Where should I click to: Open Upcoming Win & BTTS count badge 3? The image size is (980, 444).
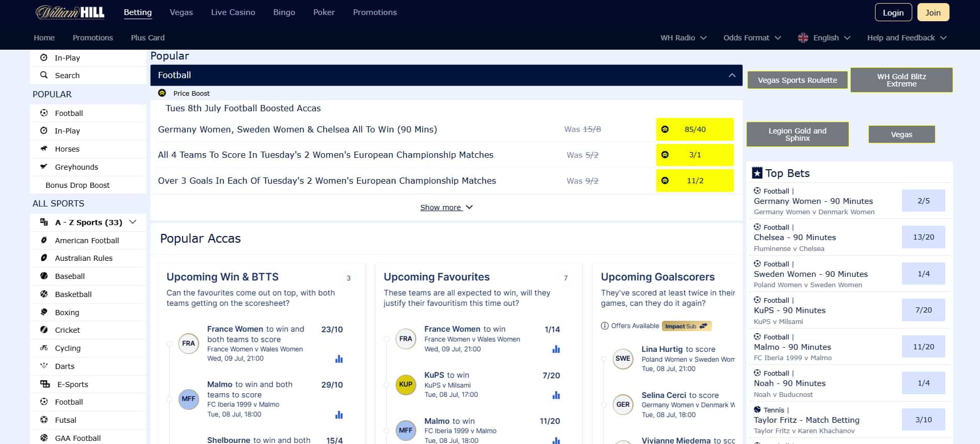pyautogui.click(x=349, y=278)
